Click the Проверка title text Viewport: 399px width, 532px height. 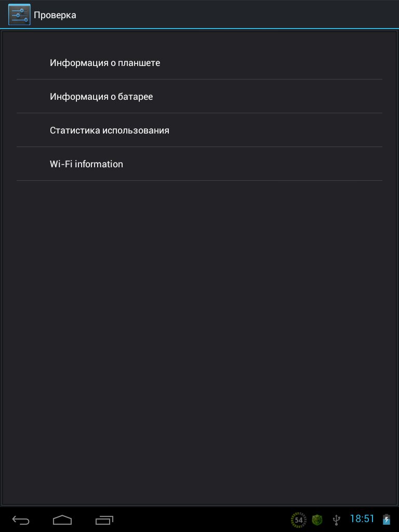click(x=55, y=15)
